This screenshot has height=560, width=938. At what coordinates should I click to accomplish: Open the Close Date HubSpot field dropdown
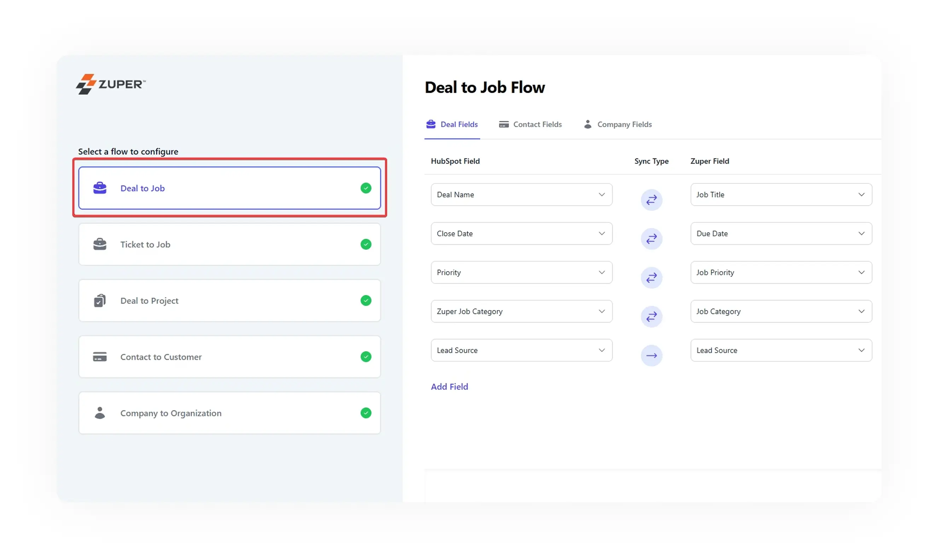[x=521, y=234]
